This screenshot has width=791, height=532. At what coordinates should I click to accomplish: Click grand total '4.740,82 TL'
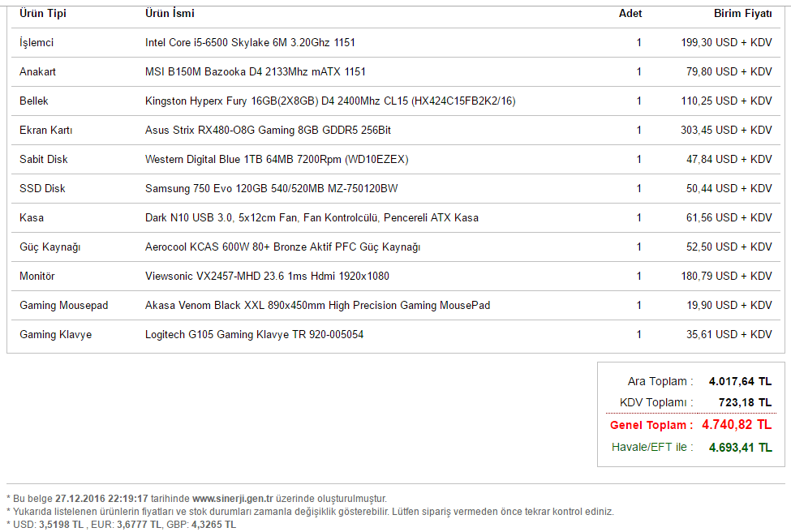click(x=737, y=425)
